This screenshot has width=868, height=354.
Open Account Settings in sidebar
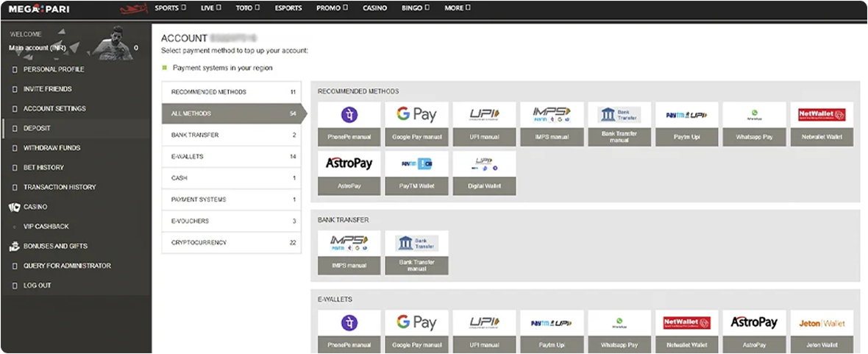[x=77, y=109]
